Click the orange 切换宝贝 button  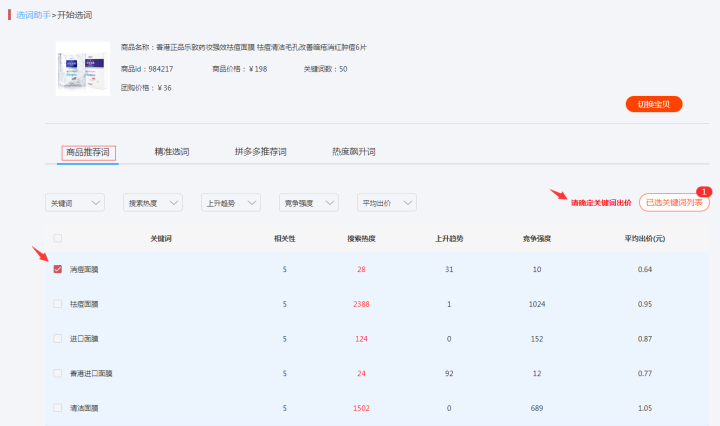coord(654,104)
